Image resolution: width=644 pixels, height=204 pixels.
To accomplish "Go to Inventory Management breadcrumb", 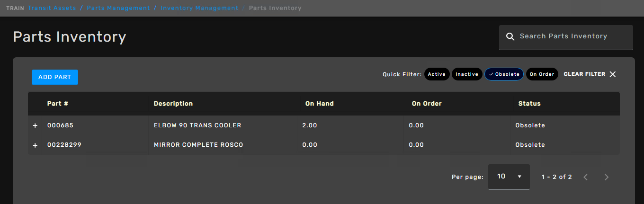I will 199,8.
